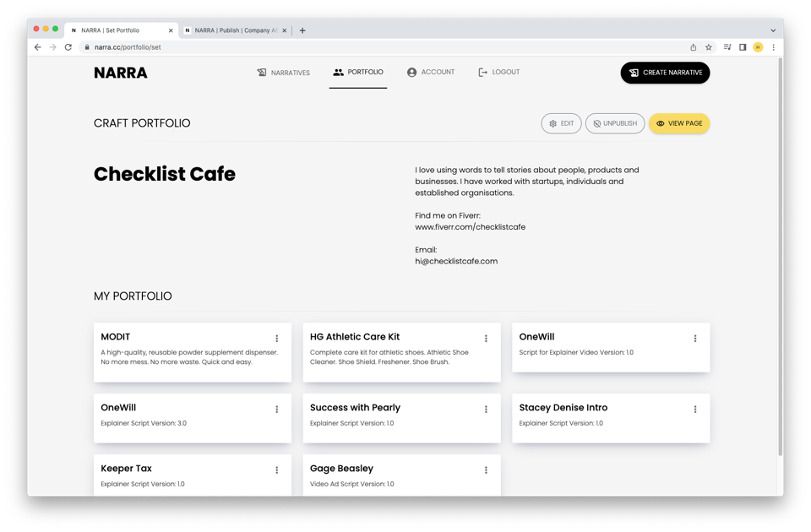Click Checklist Cafe heading

(165, 174)
